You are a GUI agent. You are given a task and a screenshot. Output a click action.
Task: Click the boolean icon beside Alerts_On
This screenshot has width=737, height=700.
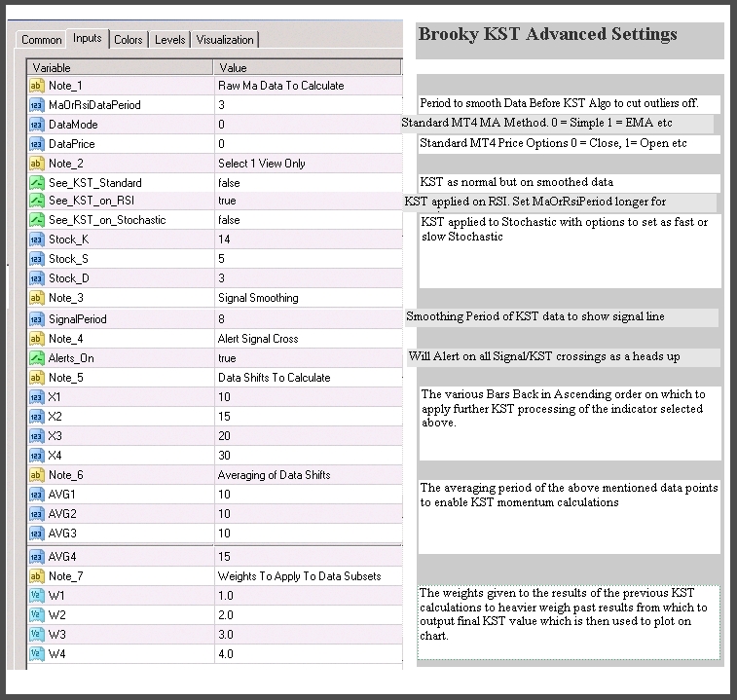36,358
